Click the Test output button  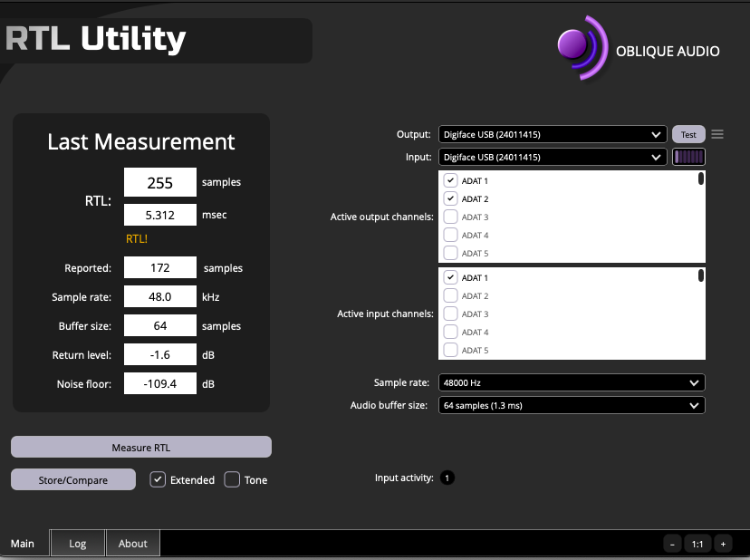click(688, 134)
